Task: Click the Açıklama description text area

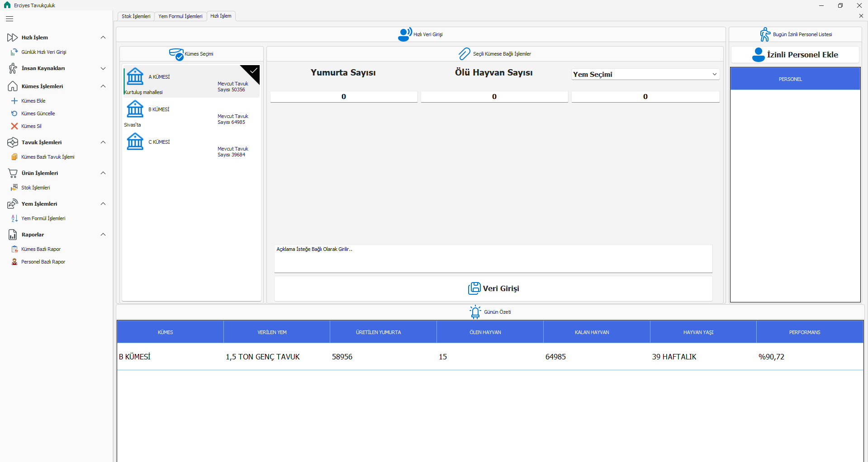Action: point(493,259)
